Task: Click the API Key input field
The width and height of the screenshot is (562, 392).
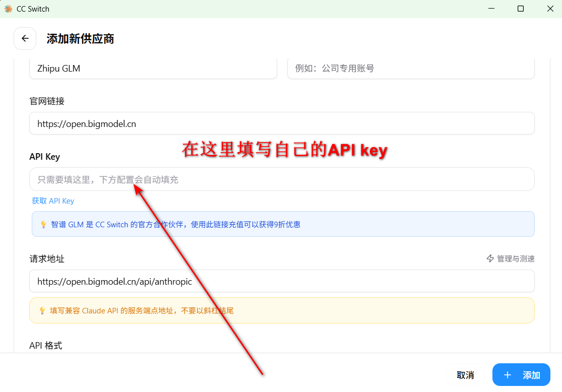Action: 282,179
